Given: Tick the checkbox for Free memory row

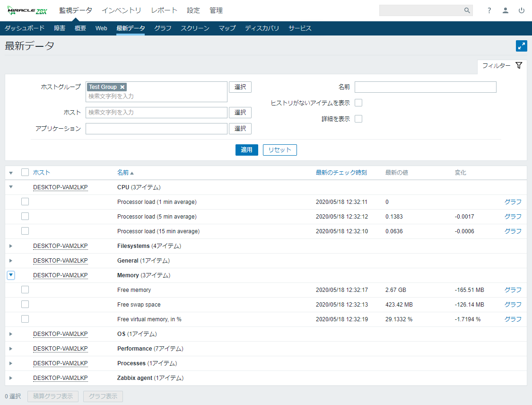Looking at the screenshot, I should click(x=25, y=290).
